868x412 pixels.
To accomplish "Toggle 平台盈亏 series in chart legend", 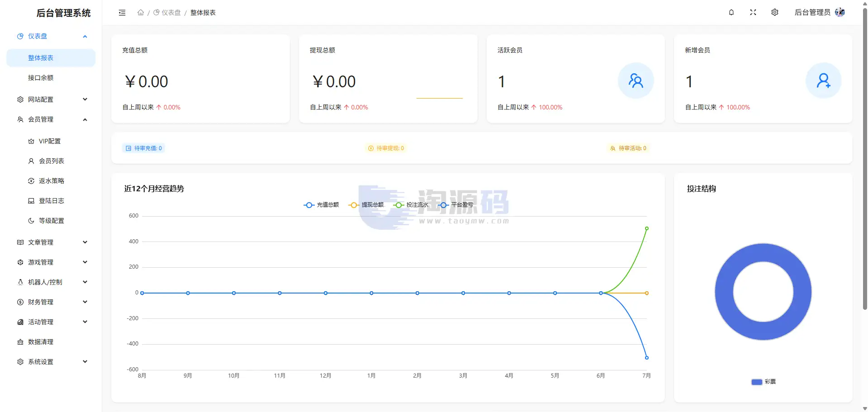I will pos(455,205).
